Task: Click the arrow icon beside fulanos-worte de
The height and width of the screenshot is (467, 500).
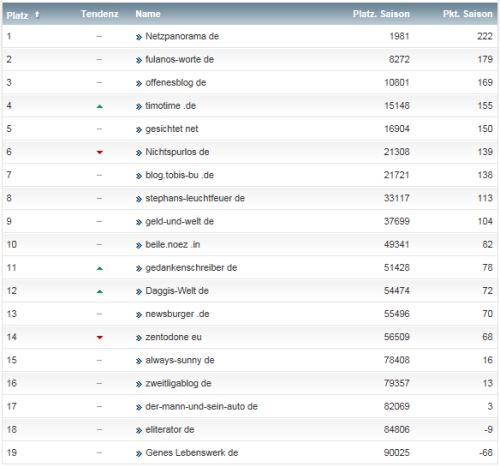Action: 139,60
